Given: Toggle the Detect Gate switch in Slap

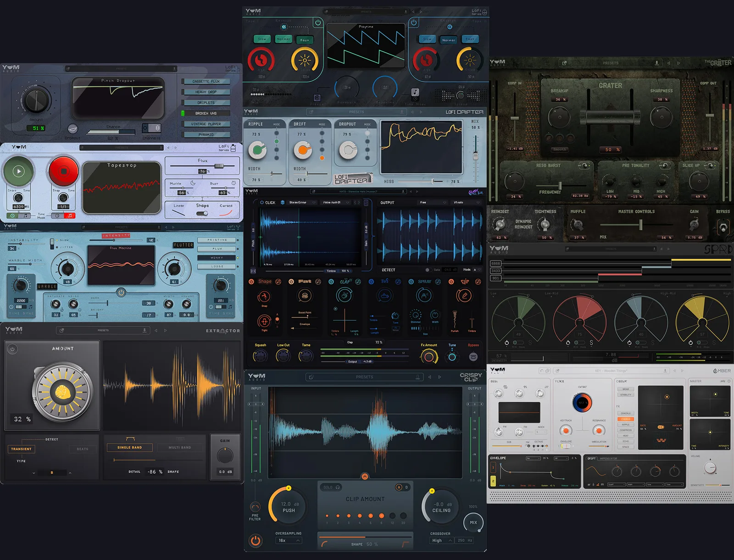Looking at the screenshot, I should pyautogui.click(x=428, y=270).
